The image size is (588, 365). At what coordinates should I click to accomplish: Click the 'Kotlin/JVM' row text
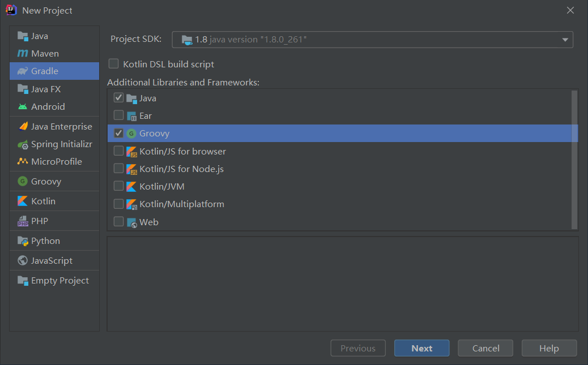coord(162,187)
